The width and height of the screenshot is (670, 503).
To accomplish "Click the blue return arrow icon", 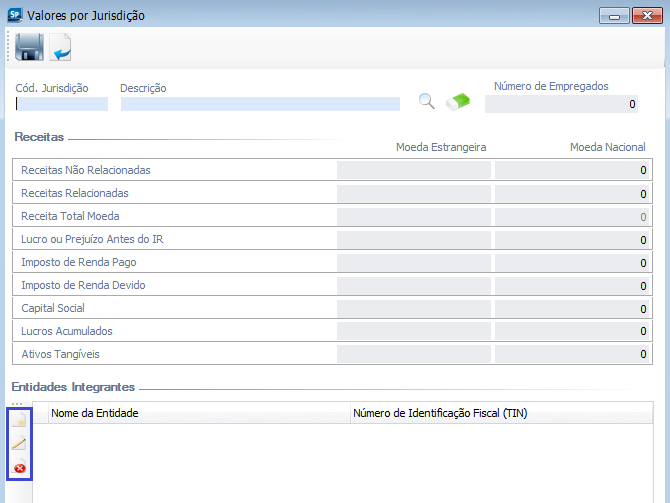I will 60,47.
